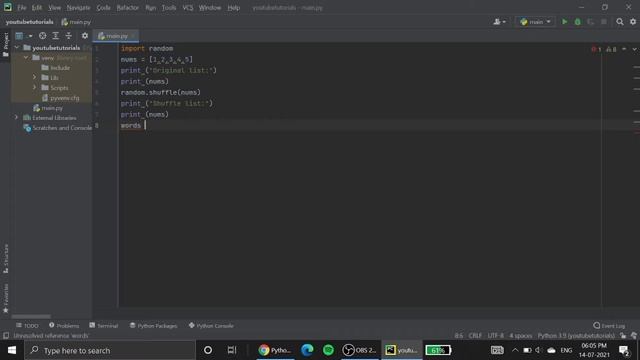640x360 pixels.
Task: Open Tools menu
Action: point(169,8)
